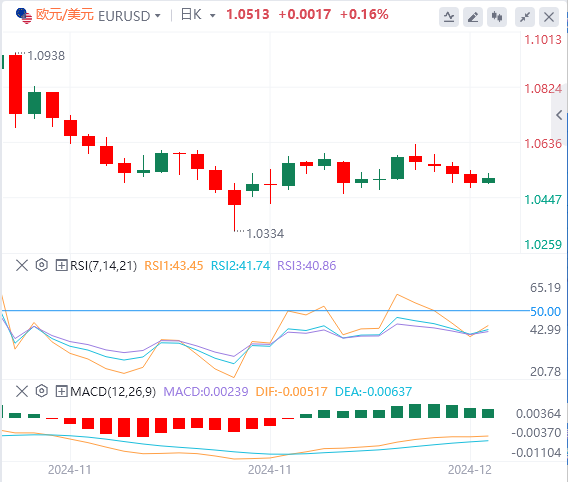568x482 pixels.
Task: Expand the MACD panel plus box
Action: (61, 391)
